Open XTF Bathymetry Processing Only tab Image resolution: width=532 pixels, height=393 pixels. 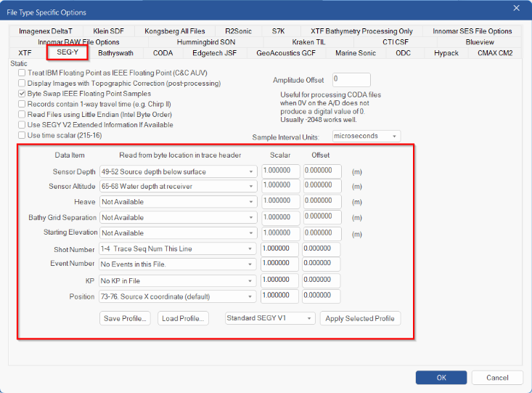pos(361,31)
